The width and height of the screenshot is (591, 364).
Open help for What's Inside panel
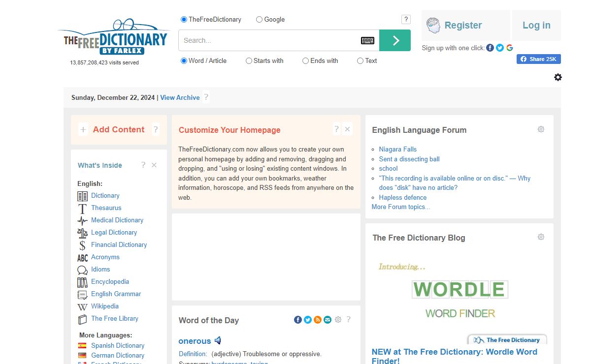coord(143,165)
